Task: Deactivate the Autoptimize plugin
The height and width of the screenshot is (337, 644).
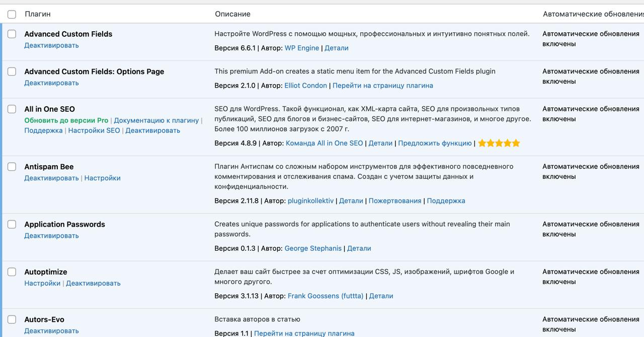Action: pyautogui.click(x=93, y=283)
